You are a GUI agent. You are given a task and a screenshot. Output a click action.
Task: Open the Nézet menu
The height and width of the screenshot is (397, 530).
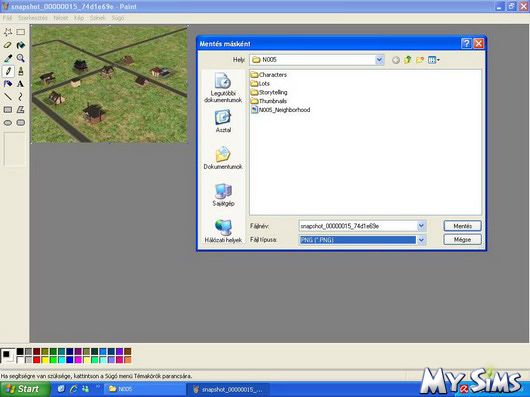61,18
